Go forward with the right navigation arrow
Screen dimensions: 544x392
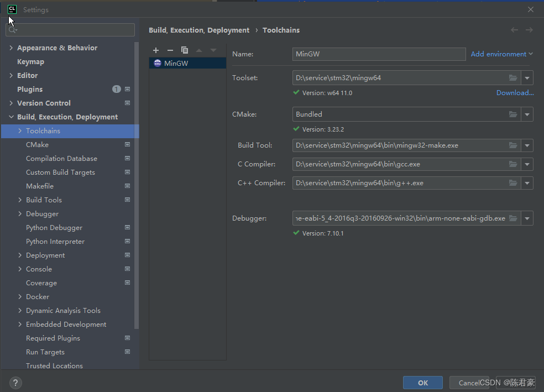pyautogui.click(x=529, y=30)
